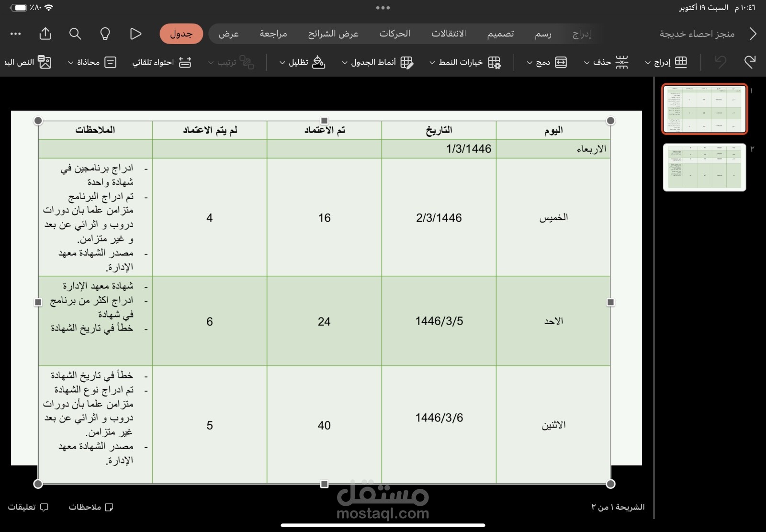The width and height of the screenshot is (766, 532).
Task: Select the day cell الاثنين
Action: pyautogui.click(x=553, y=425)
